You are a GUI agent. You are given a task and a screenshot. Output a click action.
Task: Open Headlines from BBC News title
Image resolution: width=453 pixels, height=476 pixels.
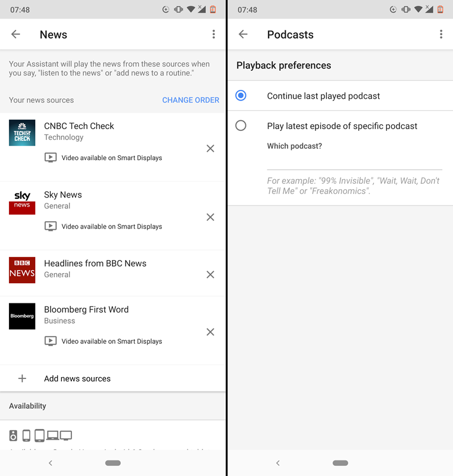point(95,263)
